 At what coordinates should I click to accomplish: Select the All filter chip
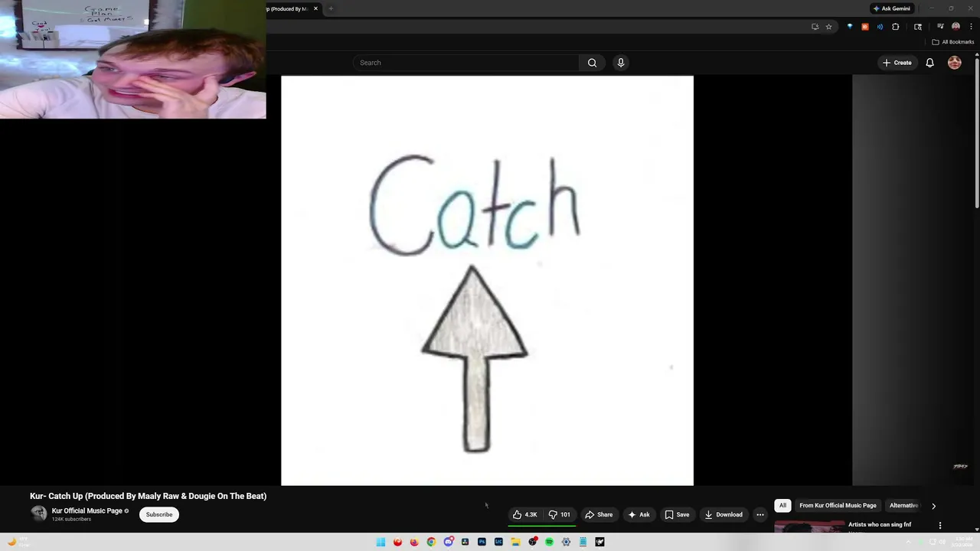[x=782, y=505]
